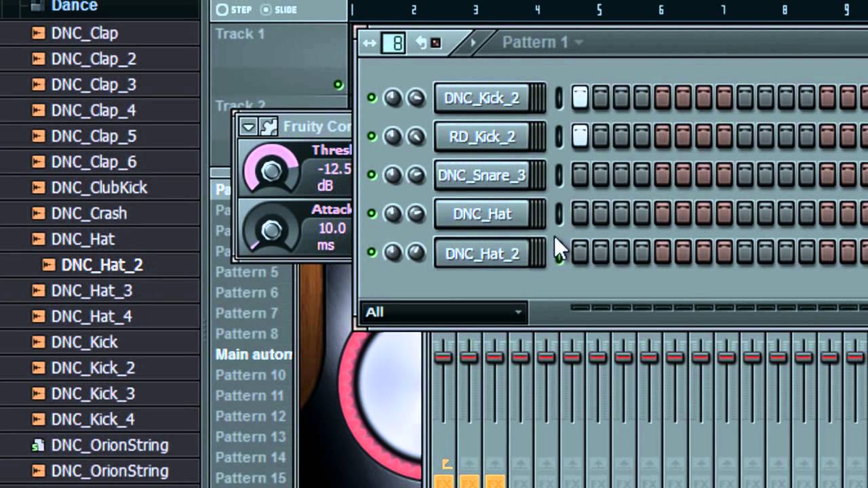Toggle the first step of the RD_Kick_2 row
This screenshot has height=488, width=868.
(x=580, y=136)
